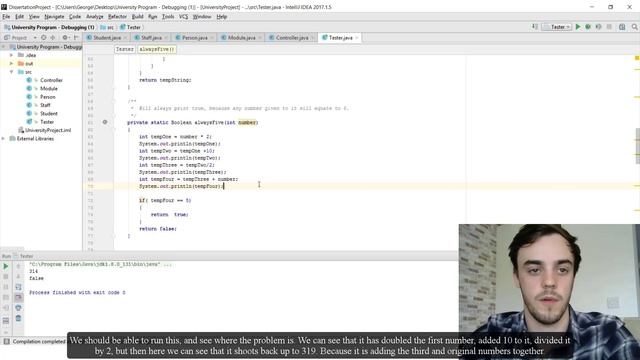Hide the Project tool window
Screen dimensions: 640x360
pos(76,38)
